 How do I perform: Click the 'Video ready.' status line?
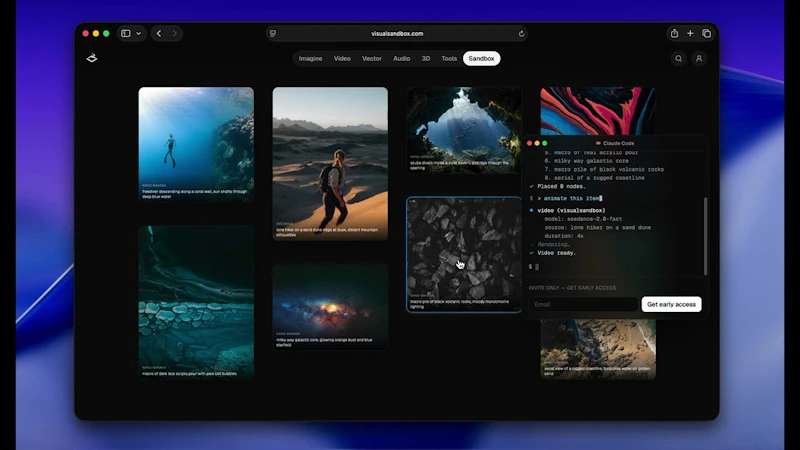556,253
